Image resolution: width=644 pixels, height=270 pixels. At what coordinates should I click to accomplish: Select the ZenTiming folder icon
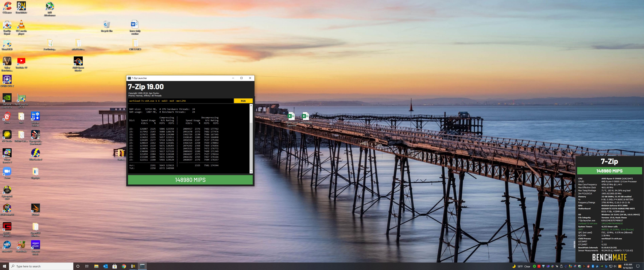(50, 45)
